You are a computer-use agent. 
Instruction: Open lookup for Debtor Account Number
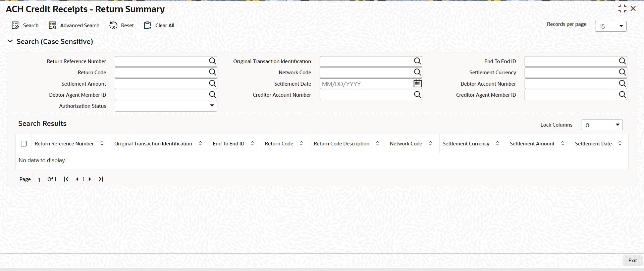click(622, 84)
